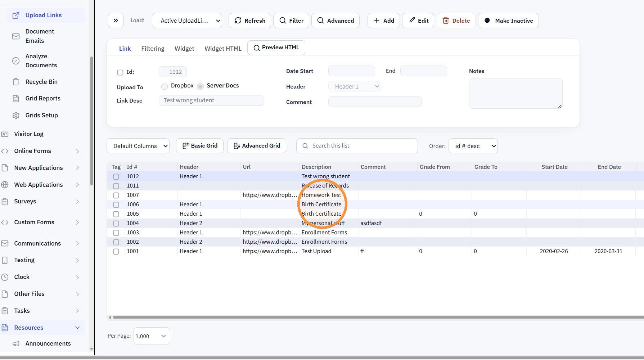The image size is (644, 360).
Task: Open the Header 1 dropdown
Action: tap(355, 86)
